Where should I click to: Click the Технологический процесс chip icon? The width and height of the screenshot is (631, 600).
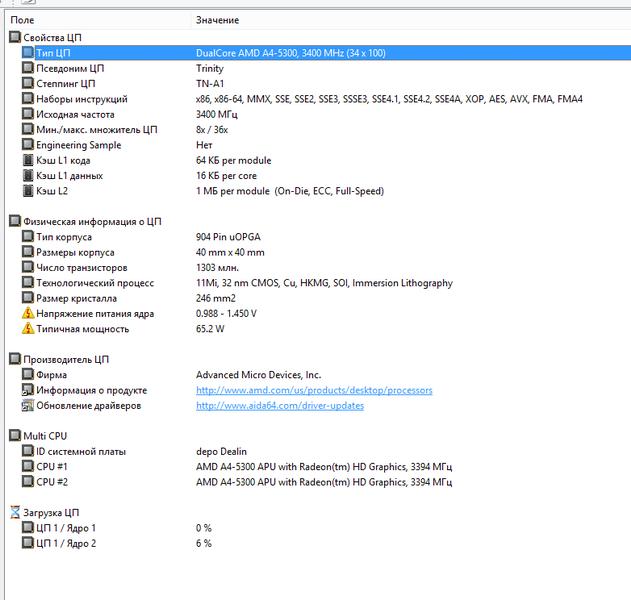(x=28, y=282)
